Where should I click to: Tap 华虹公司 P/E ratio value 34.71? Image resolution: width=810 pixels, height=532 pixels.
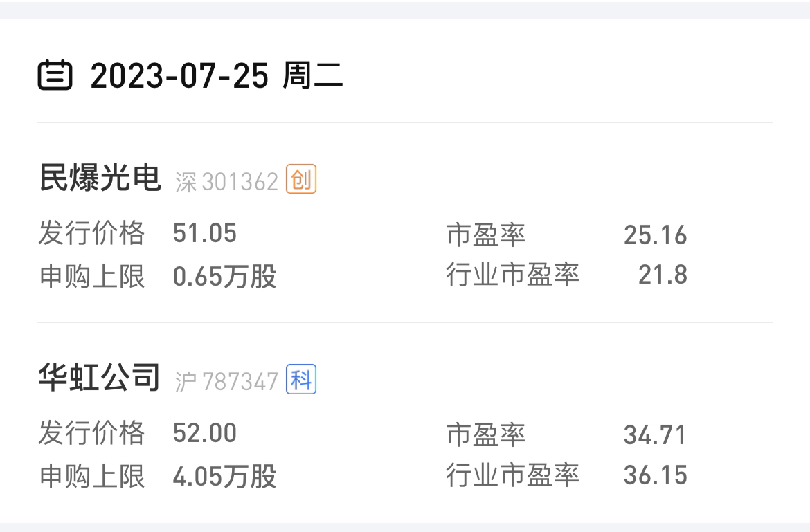pos(655,435)
